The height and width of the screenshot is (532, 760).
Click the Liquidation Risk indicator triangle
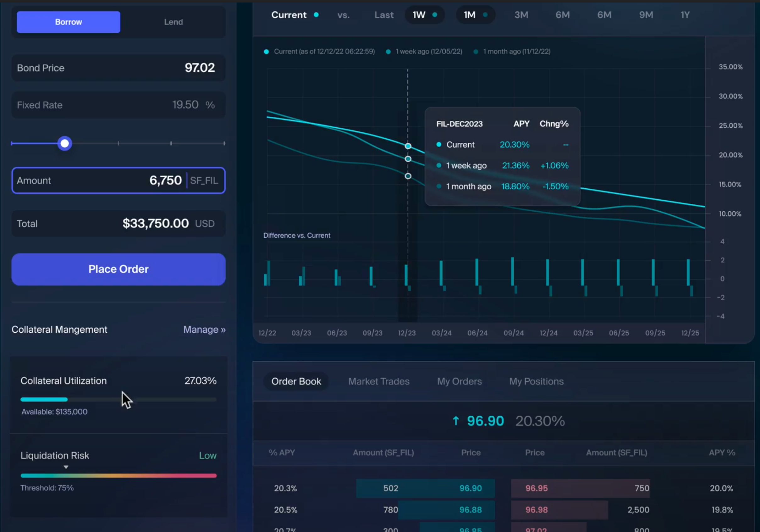66,467
